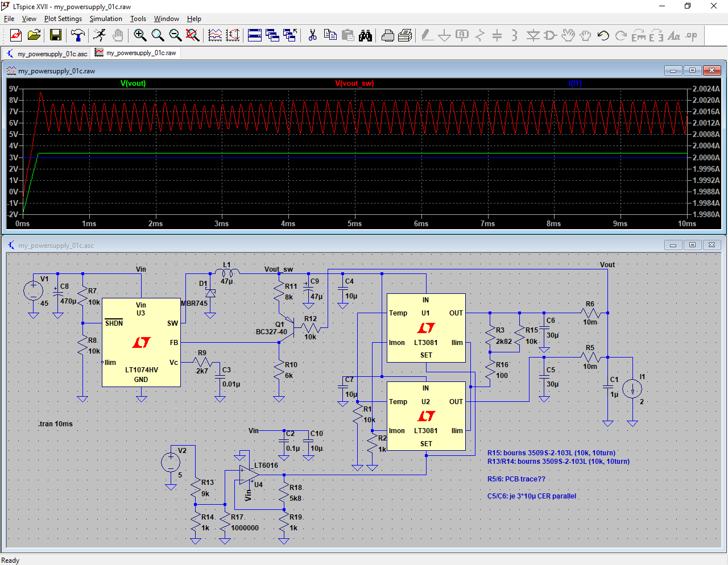Cascade the windows with the toolbar icon
This screenshot has height=565, width=728.
coord(272,35)
